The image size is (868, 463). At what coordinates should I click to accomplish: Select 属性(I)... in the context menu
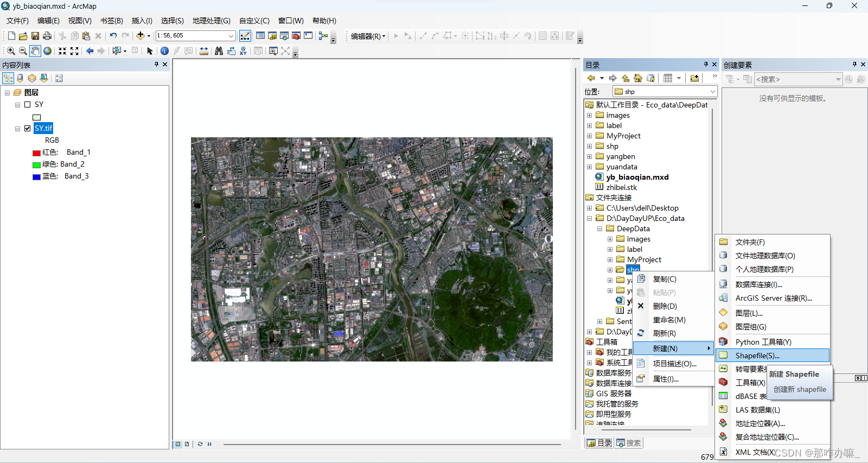click(673, 379)
